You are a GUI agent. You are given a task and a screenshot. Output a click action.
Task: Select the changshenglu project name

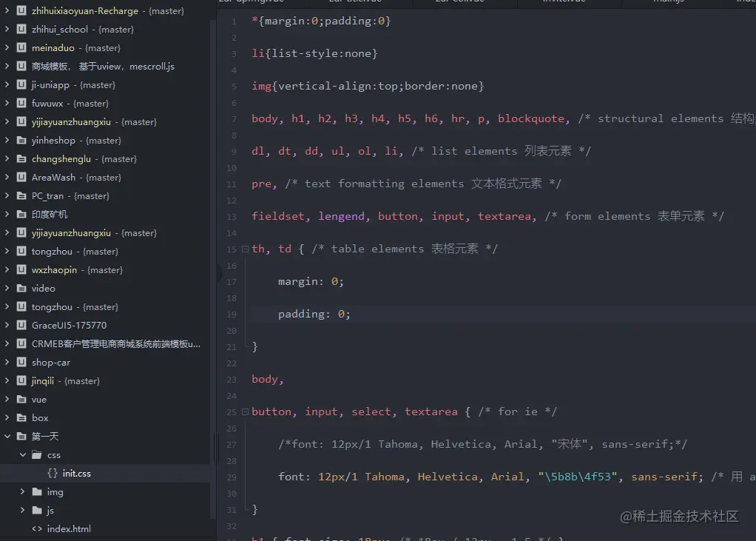(x=61, y=159)
